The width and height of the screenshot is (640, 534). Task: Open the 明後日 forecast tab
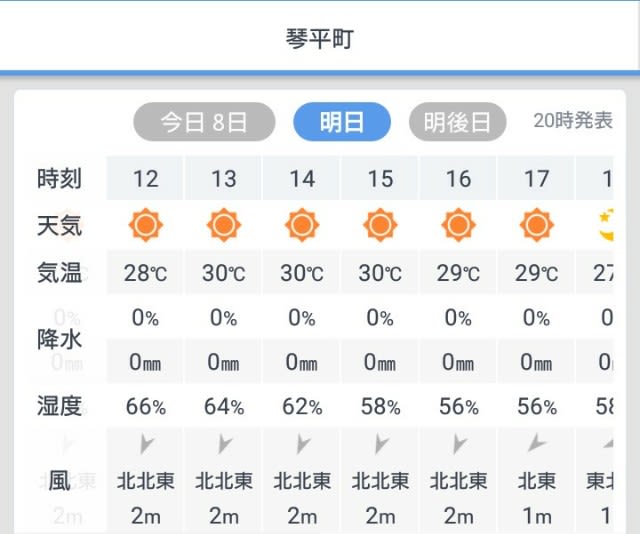point(458,122)
